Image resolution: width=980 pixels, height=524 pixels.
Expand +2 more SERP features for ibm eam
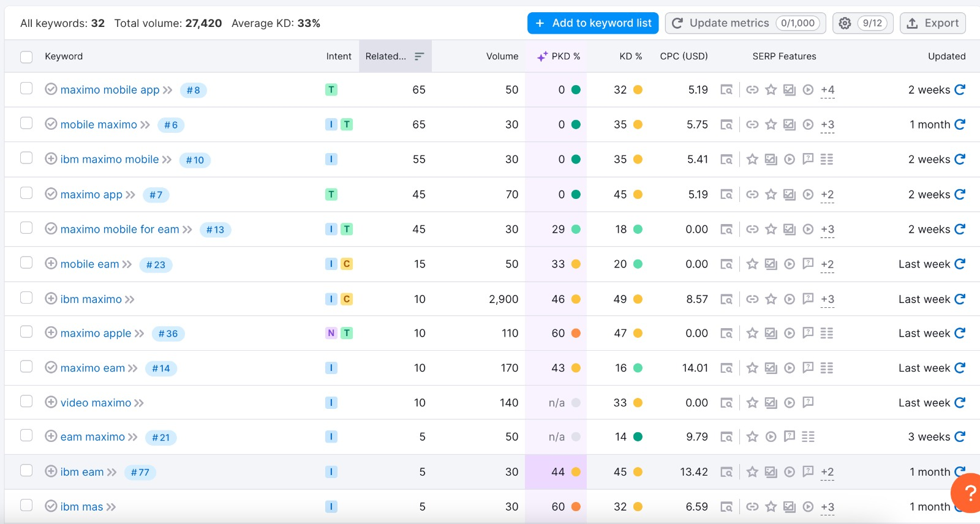pyautogui.click(x=827, y=473)
